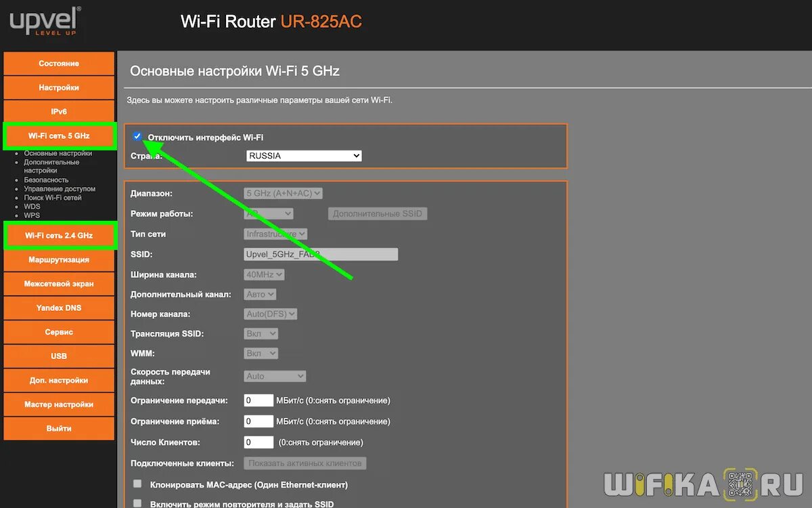The width and height of the screenshot is (812, 508).
Task: Click Ограничение передачи input field
Action: [258, 400]
